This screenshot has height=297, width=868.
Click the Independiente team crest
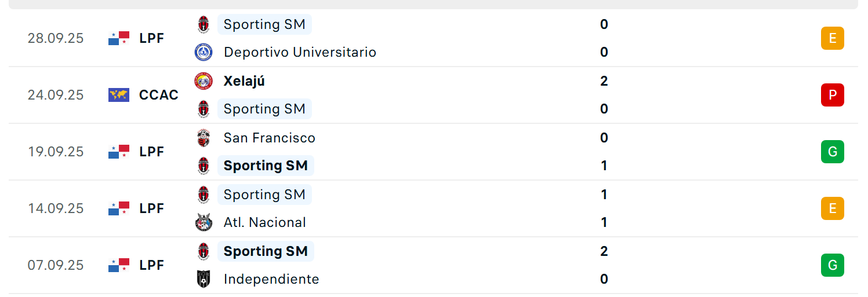204,279
